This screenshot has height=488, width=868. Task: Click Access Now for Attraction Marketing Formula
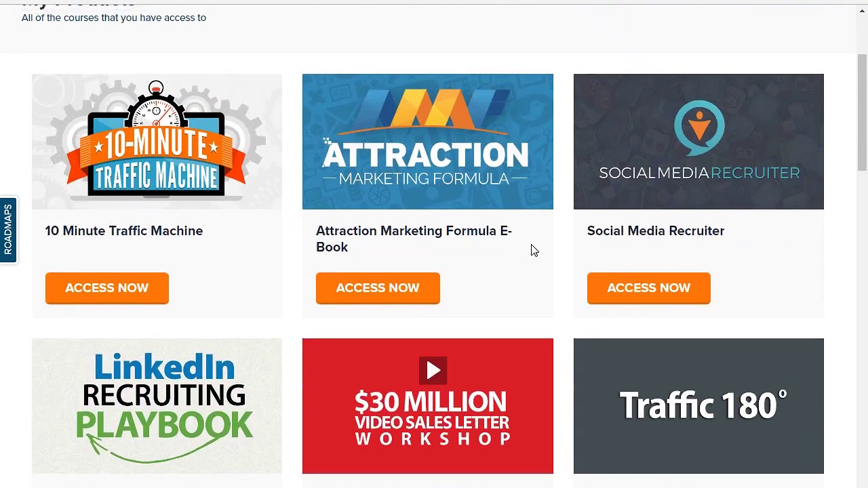click(x=378, y=288)
